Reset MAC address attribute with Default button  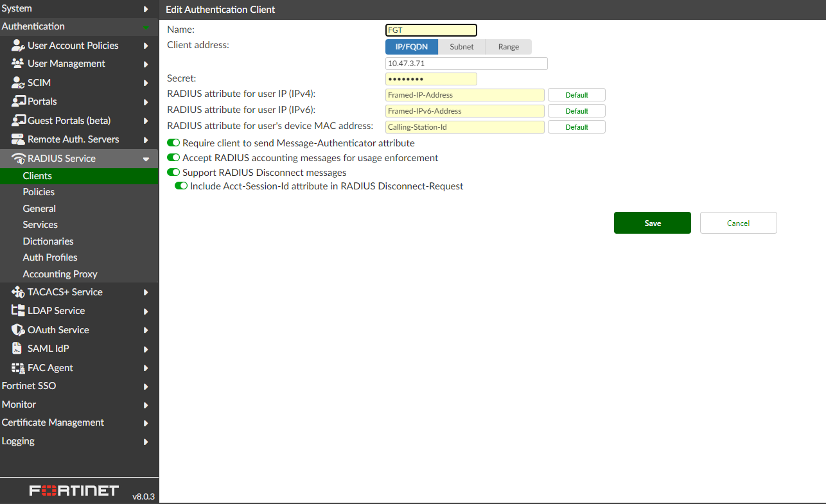(577, 127)
